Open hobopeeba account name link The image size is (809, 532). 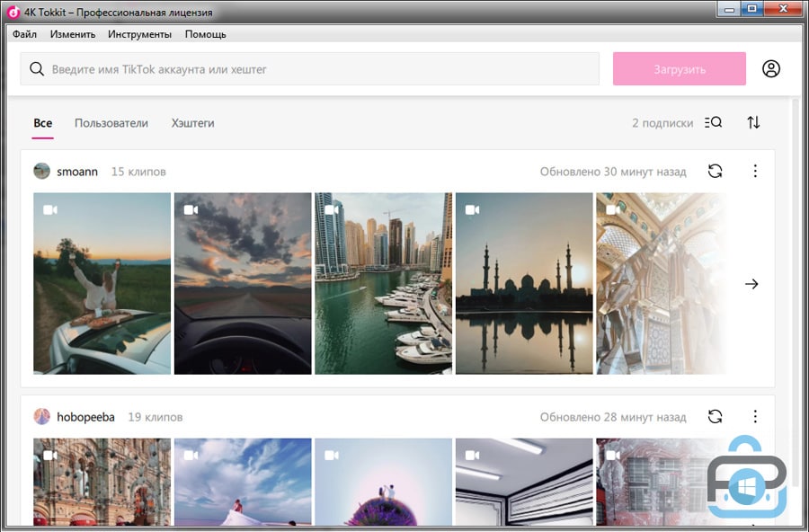(85, 416)
